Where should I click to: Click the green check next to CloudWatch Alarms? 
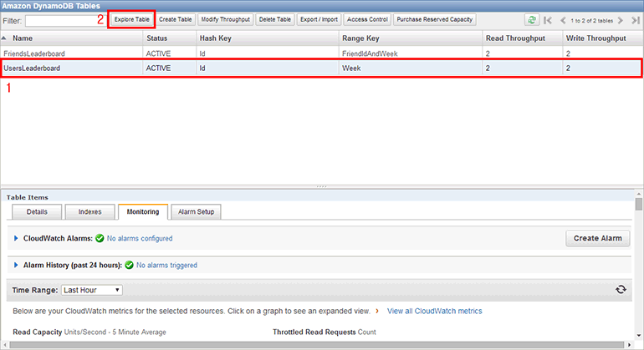[100, 239]
